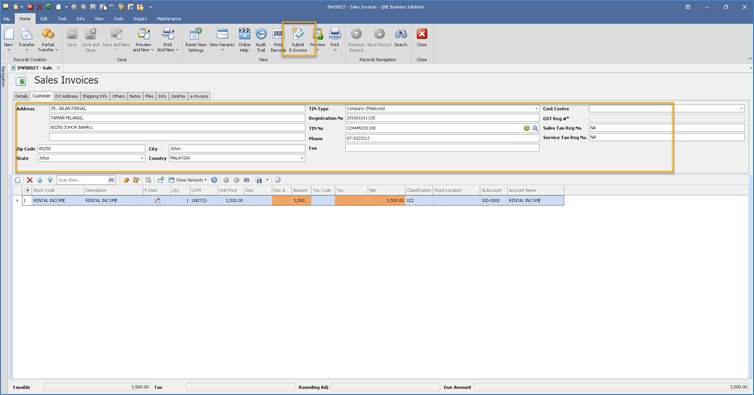Open the Maintenance ribbon tab
This screenshot has height=395, width=754.
click(169, 19)
